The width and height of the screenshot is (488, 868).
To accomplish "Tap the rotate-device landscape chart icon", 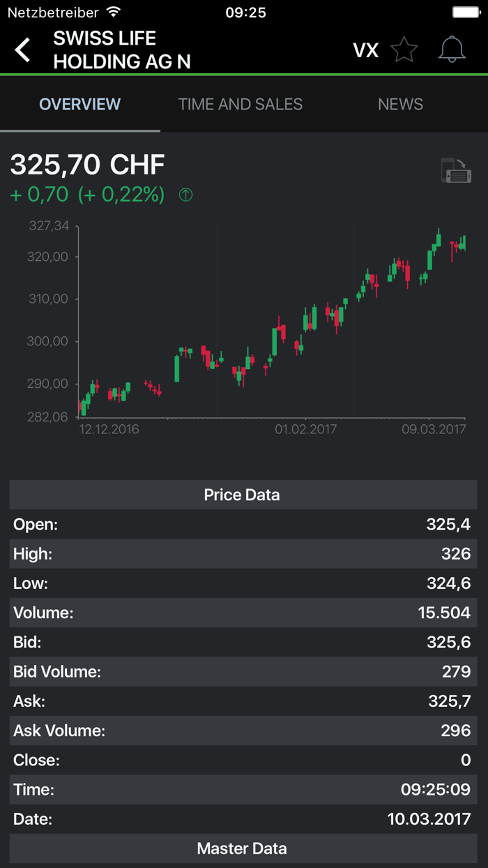I will pyautogui.click(x=458, y=169).
